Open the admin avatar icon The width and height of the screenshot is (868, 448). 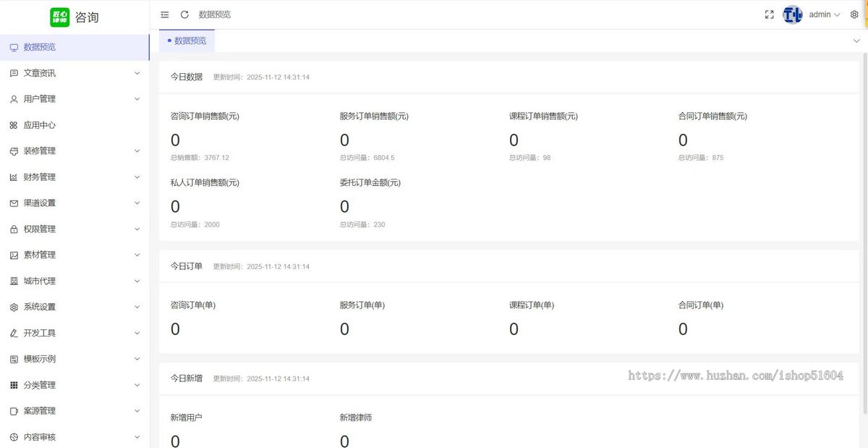click(793, 14)
